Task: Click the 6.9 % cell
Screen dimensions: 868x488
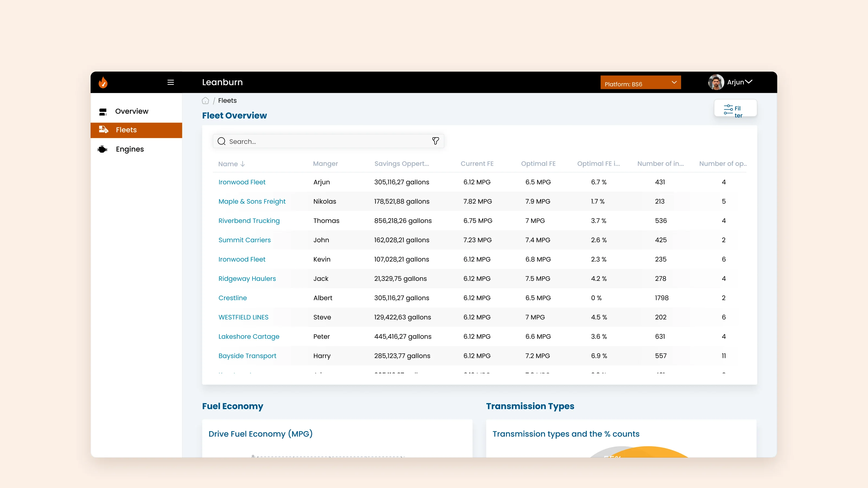Action: click(599, 356)
